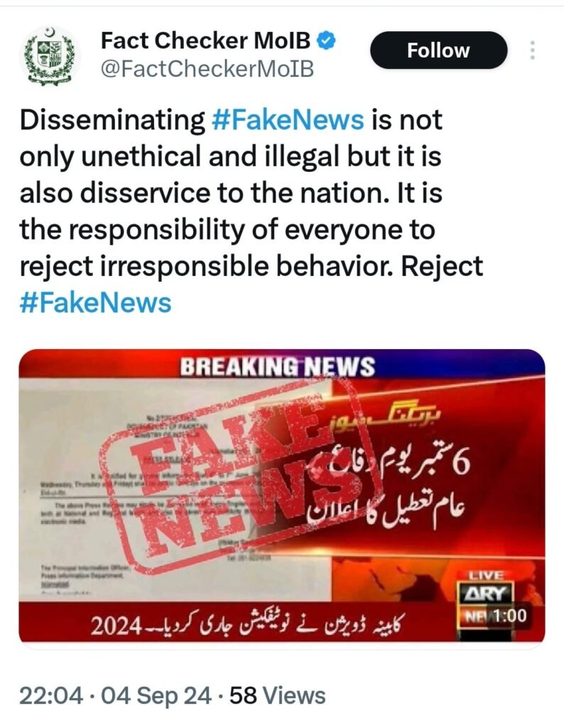The width and height of the screenshot is (564, 728).
Task: Click the 1:00 clock on the news graphic
Action: pos(509,616)
